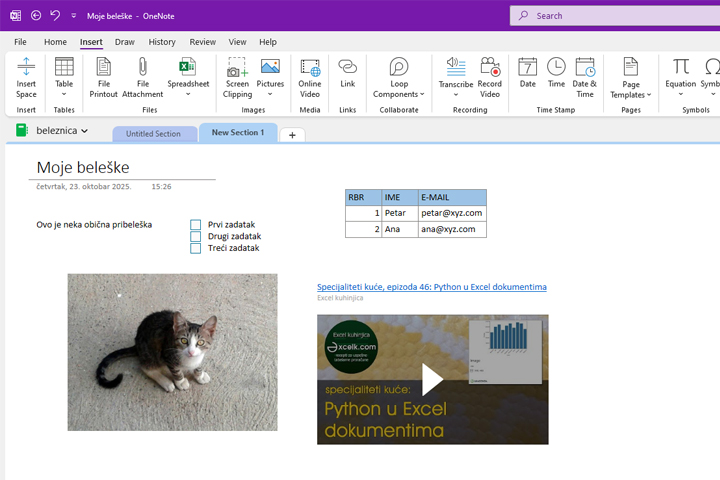720x480 pixels.
Task: Open the Python u Excel dokumentima link
Action: [x=431, y=287]
